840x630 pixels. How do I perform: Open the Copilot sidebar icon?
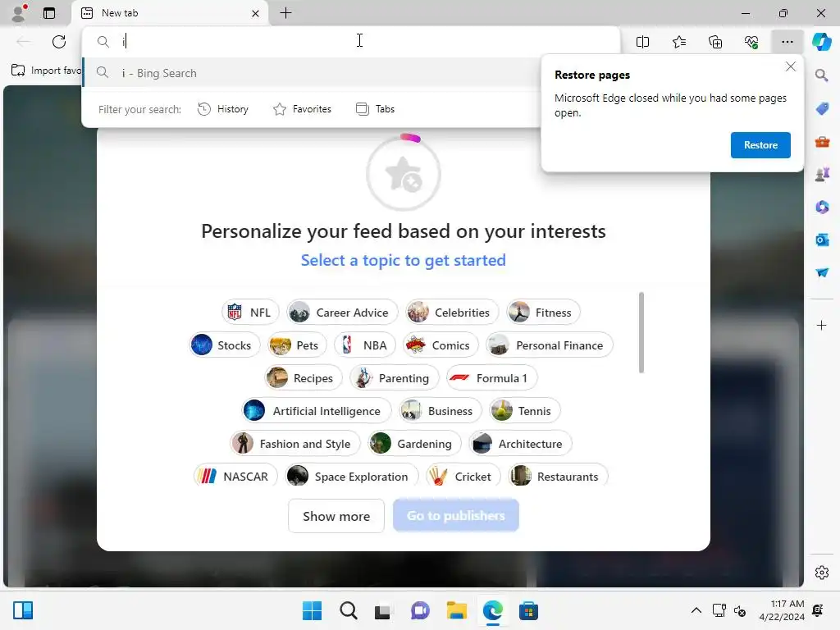(821, 42)
